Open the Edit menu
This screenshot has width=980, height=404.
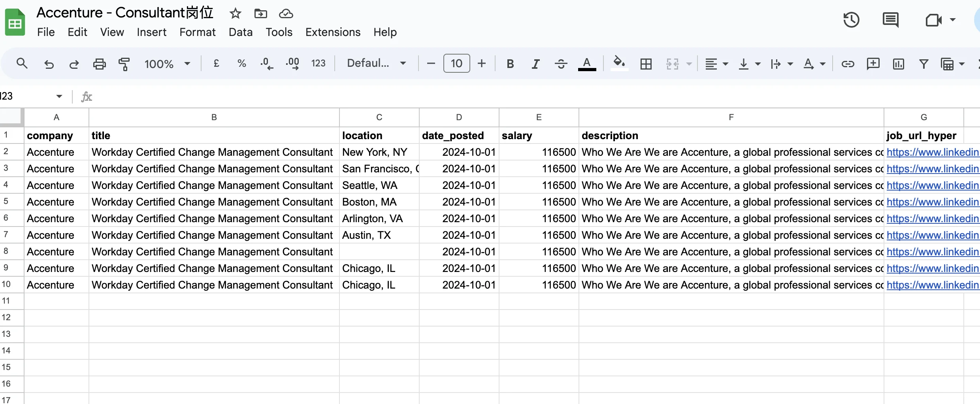(77, 32)
